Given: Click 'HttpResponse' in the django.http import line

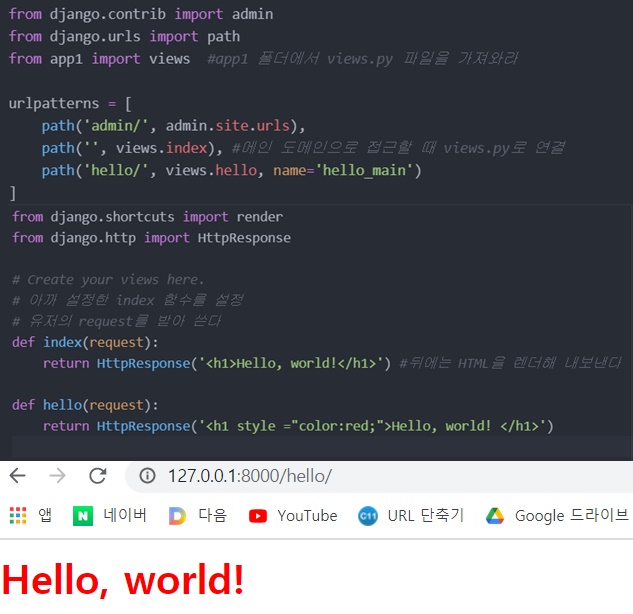Looking at the screenshot, I should [x=244, y=238].
